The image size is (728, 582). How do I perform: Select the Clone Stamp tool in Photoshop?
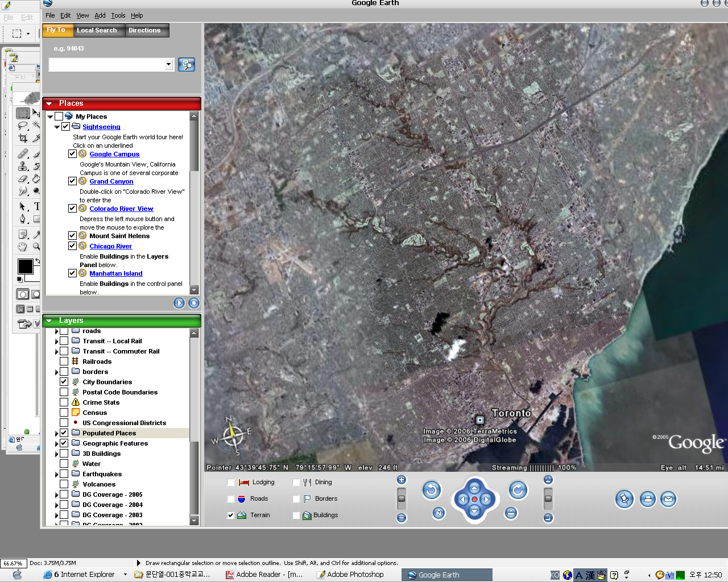pyautogui.click(x=23, y=166)
